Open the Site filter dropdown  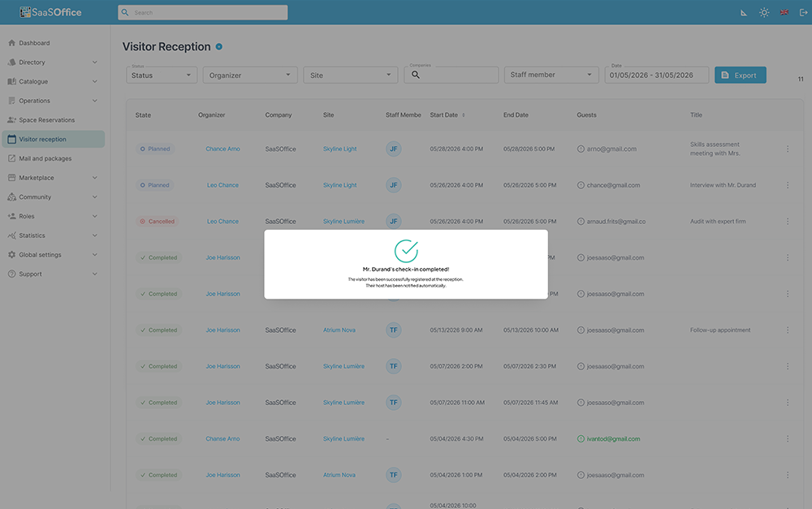(x=351, y=75)
